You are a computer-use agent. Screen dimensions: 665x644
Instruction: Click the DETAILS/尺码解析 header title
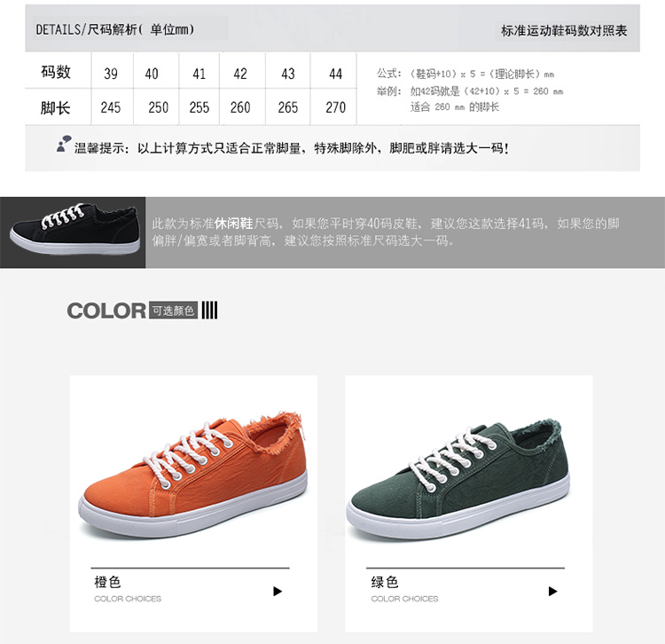pos(115,29)
